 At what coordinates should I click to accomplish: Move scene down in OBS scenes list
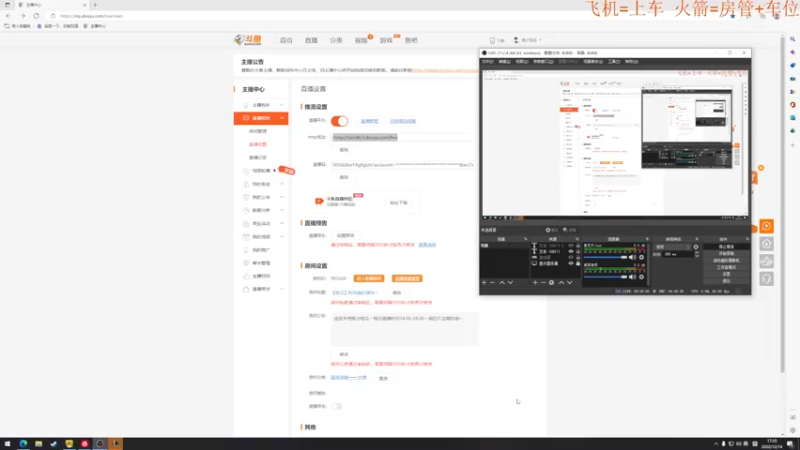[x=510, y=282]
